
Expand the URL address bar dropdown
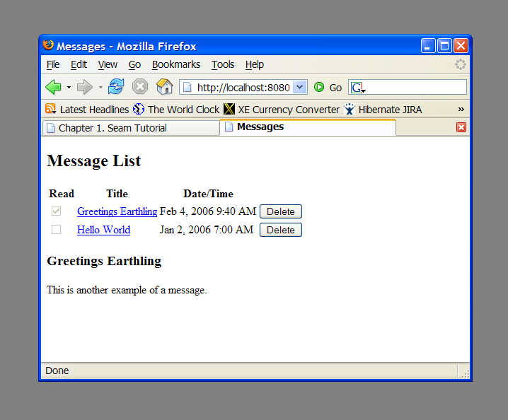(299, 87)
